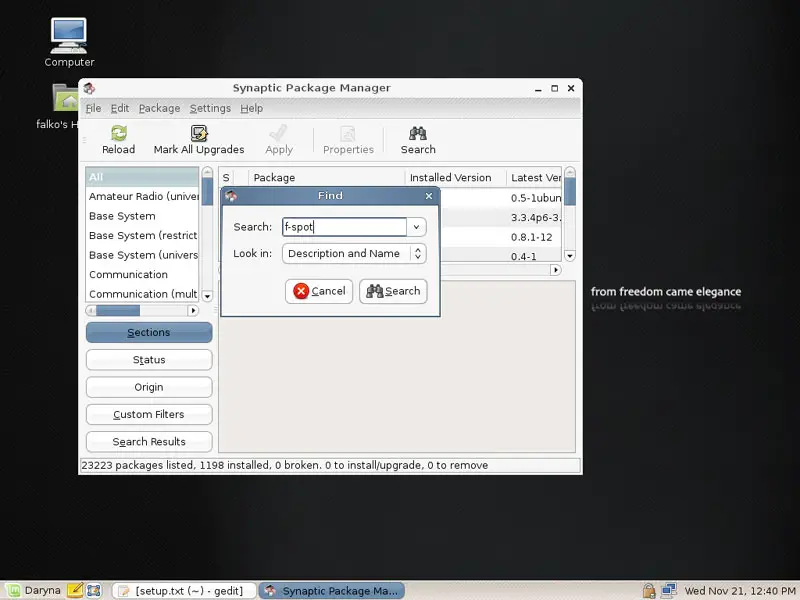Click the clock in the taskbar

tap(739, 591)
